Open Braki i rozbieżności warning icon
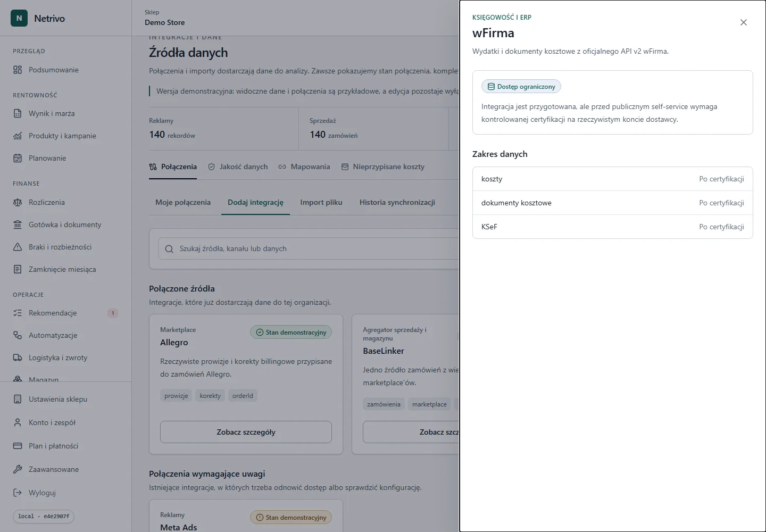Viewport: 766px width, 532px height. (18, 247)
